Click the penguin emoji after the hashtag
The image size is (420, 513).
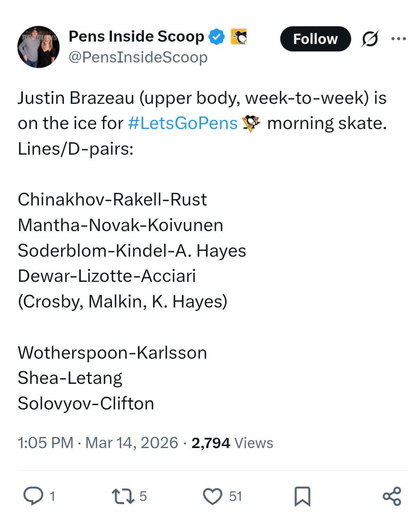coord(251,123)
